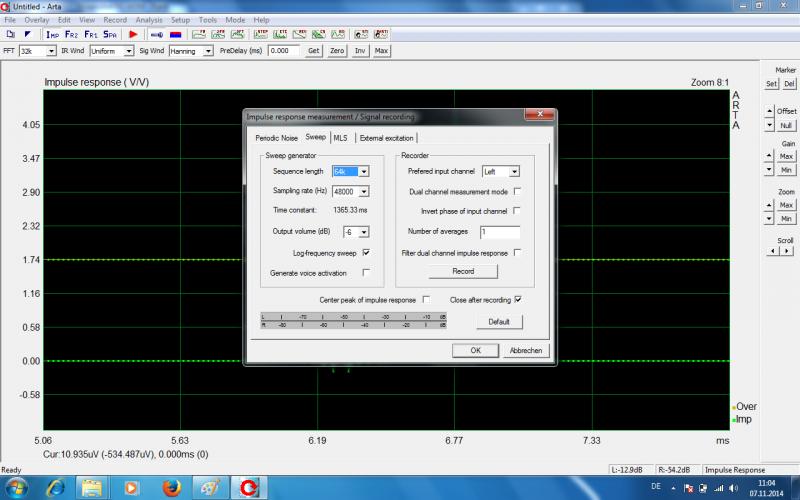800x500 pixels.
Task: Disable the Log-frequency sweep checkbox
Action: [366, 253]
